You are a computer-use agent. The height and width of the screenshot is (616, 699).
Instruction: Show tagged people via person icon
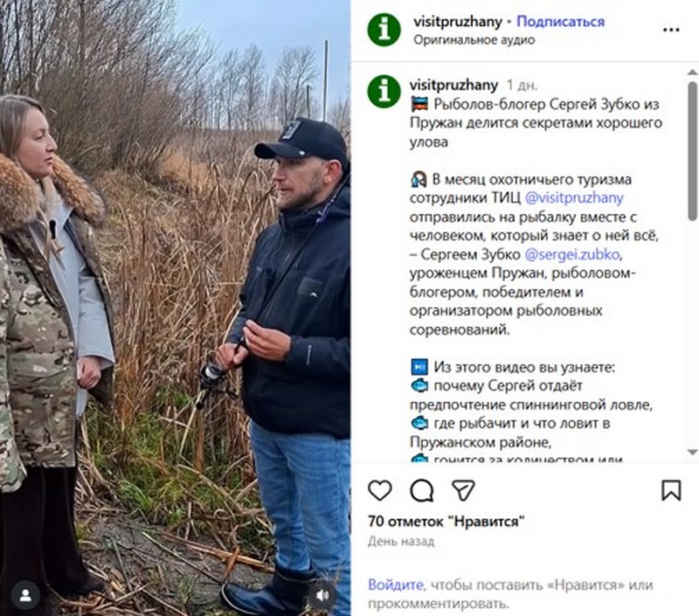pyautogui.click(x=25, y=596)
